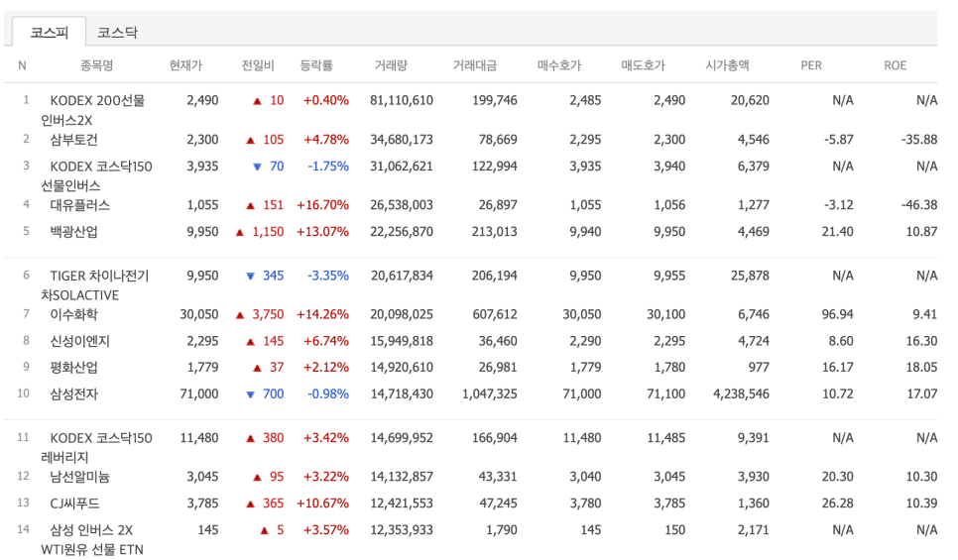Click the 매수호가 column header

click(559, 65)
